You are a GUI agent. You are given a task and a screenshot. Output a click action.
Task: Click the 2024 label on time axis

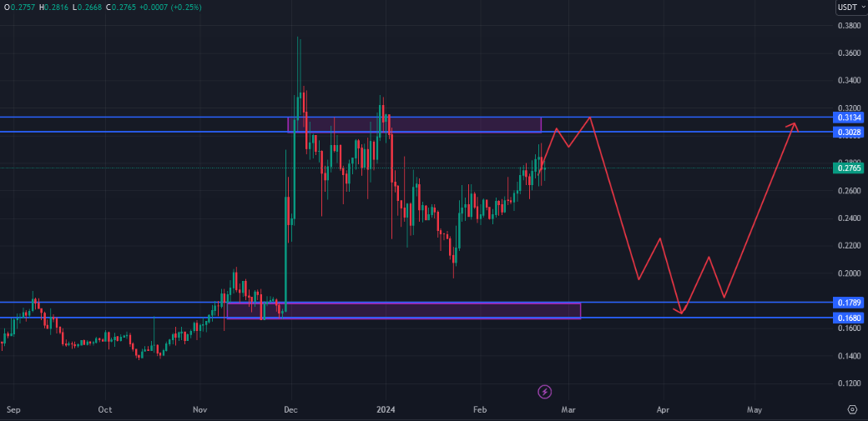[x=384, y=410]
